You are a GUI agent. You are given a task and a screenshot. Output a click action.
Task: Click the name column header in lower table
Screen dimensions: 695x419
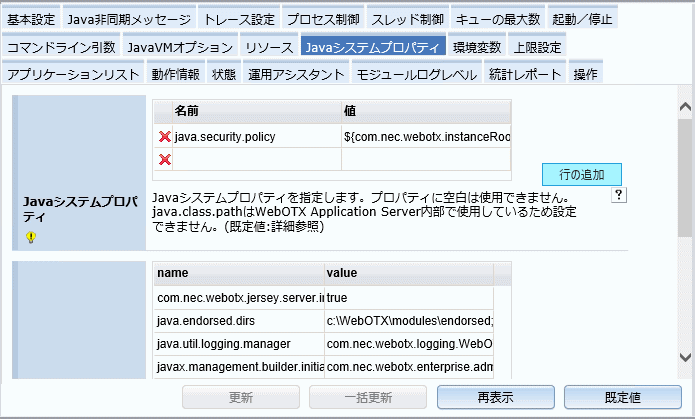[x=239, y=273]
